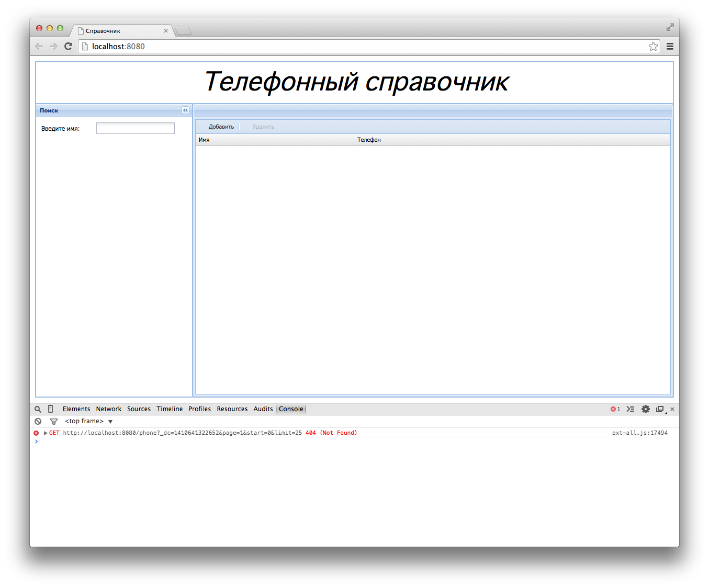Collapse the Поиск panel with the double-arrow icon
The height and width of the screenshot is (588, 709).
[x=185, y=110]
